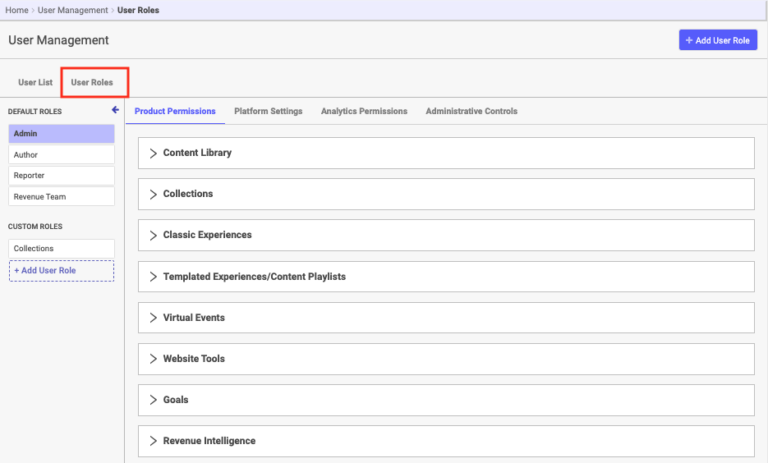This screenshot has height=463, width=768.
Task: Switch to the User List tab
Action: (x=35, y=82)
